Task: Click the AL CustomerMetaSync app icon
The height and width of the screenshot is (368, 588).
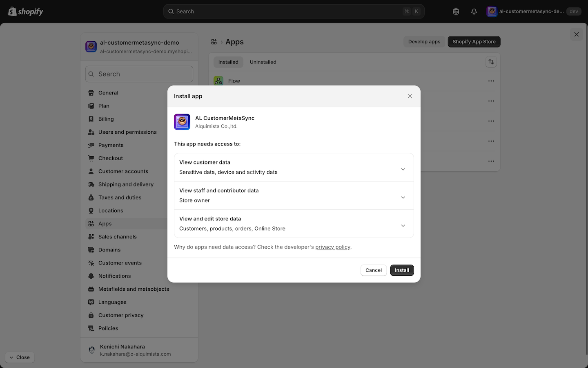Action: [x=182, y=122]
